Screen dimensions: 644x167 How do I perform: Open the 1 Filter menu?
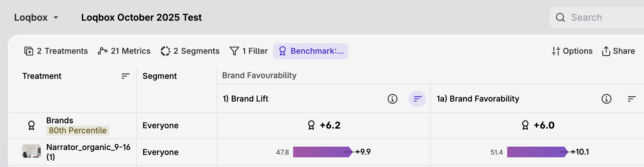248,51
